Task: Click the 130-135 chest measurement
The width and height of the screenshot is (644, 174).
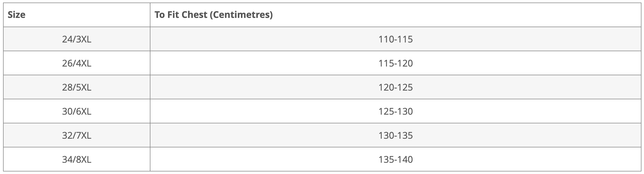Action: [395, 135]
